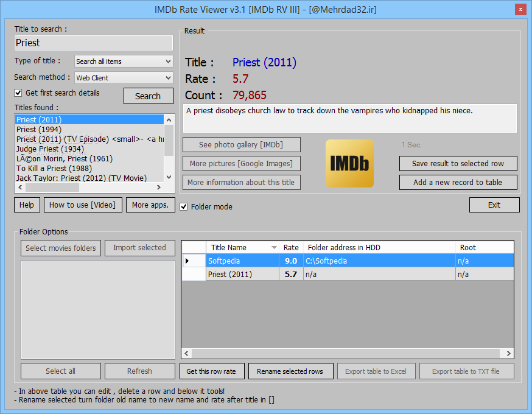This screenshot has height=414, width=532.
Task: Click the Title Name column header
Action: coord(242,247)
